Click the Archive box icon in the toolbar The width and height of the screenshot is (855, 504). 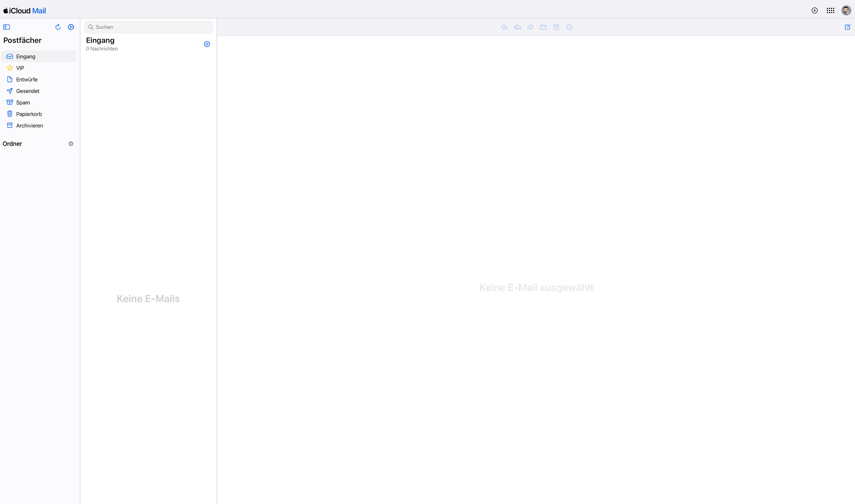click(x=556, y=27)
